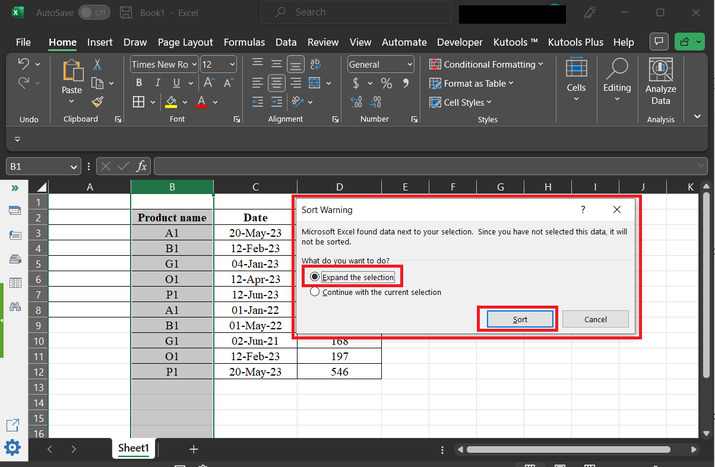This screenshot has width=715, height=467.
Task: Click the Format Painter brush icon
Action: (98, 101)
